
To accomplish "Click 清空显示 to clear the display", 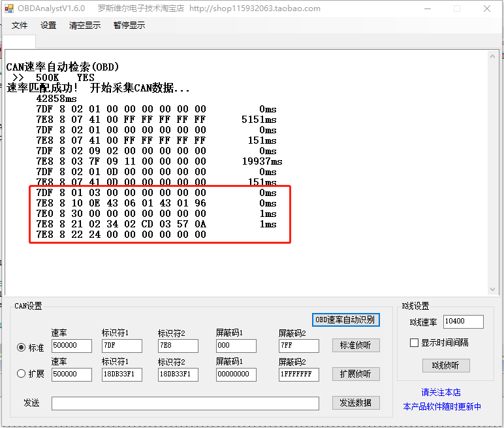I will [x=85, y=25].
